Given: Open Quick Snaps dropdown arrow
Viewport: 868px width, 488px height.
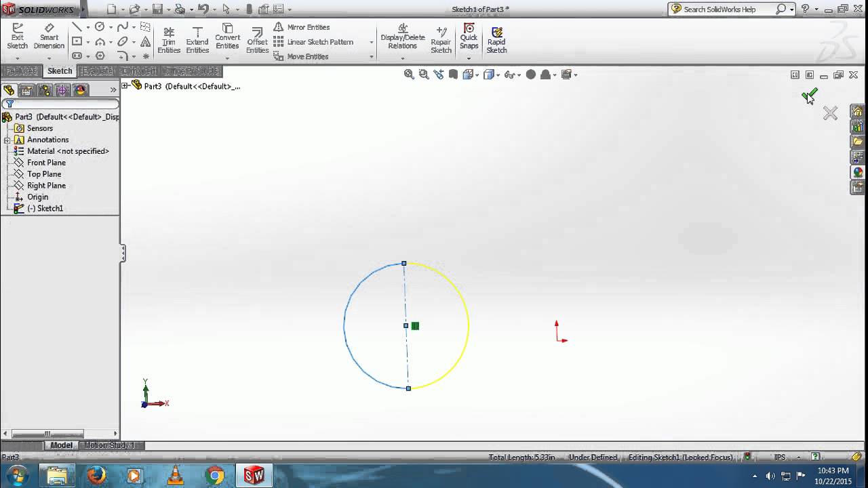Looking at the screenshot, I should pyautogui.click(x=469, y=58).
